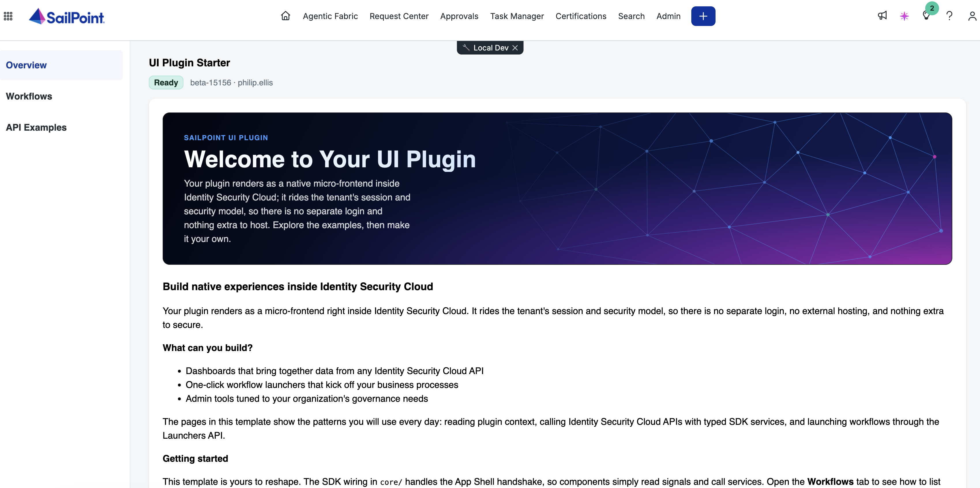
Task: Click the Local Dev wrench icon
Action: pos(466,48)
